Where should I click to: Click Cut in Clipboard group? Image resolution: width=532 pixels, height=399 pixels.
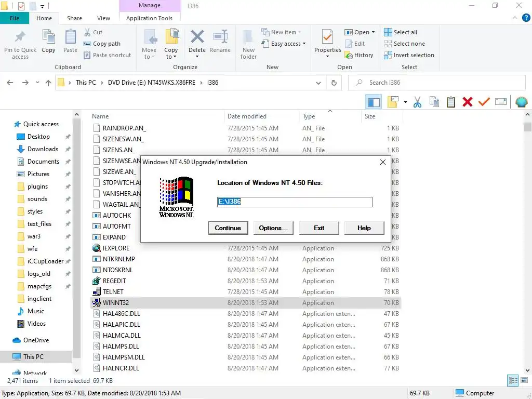[x=93, y=32]
